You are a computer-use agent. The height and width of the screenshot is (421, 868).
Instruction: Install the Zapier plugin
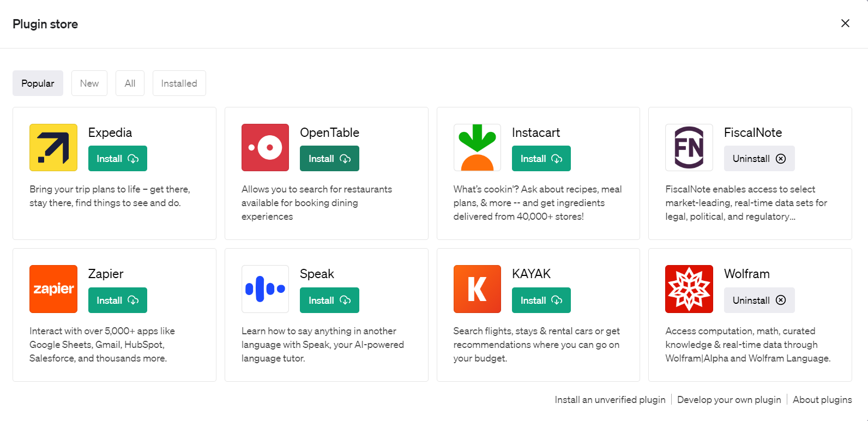(118, 300)
